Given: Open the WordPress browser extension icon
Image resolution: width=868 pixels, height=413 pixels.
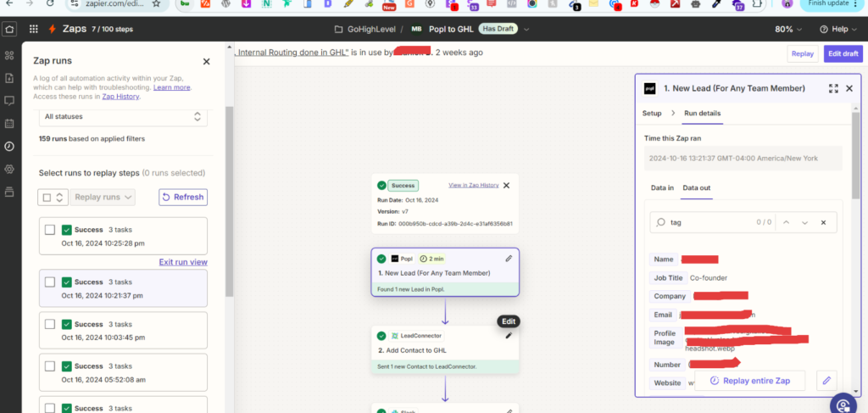Looking at the screenshot, I should coord(225,4).
